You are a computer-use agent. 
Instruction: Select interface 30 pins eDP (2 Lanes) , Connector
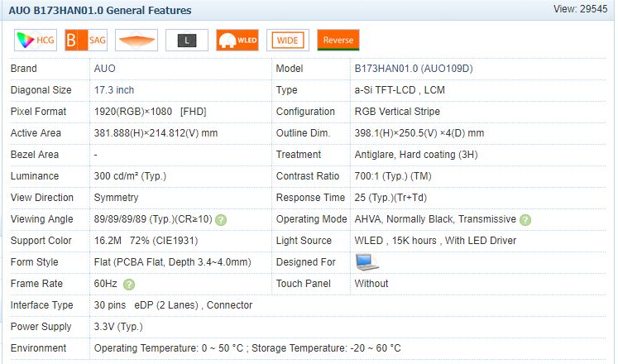pyautogui.click(x=173, y=305)
